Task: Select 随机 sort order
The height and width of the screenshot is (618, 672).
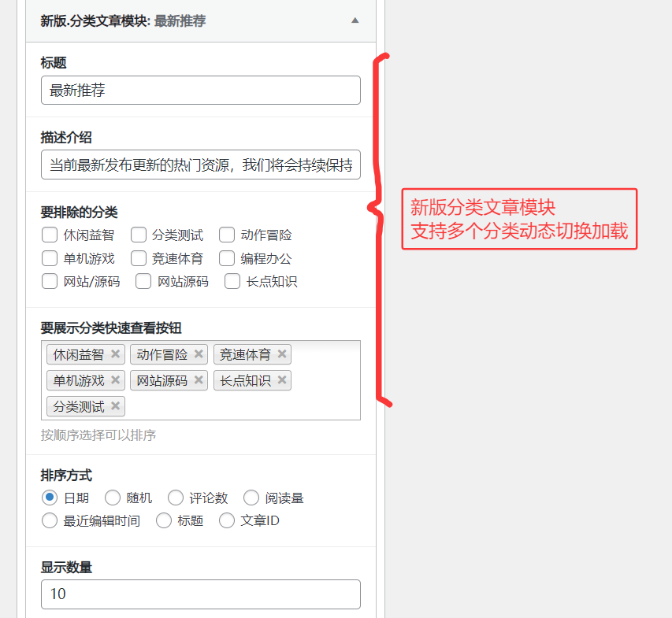Action: 113,498
